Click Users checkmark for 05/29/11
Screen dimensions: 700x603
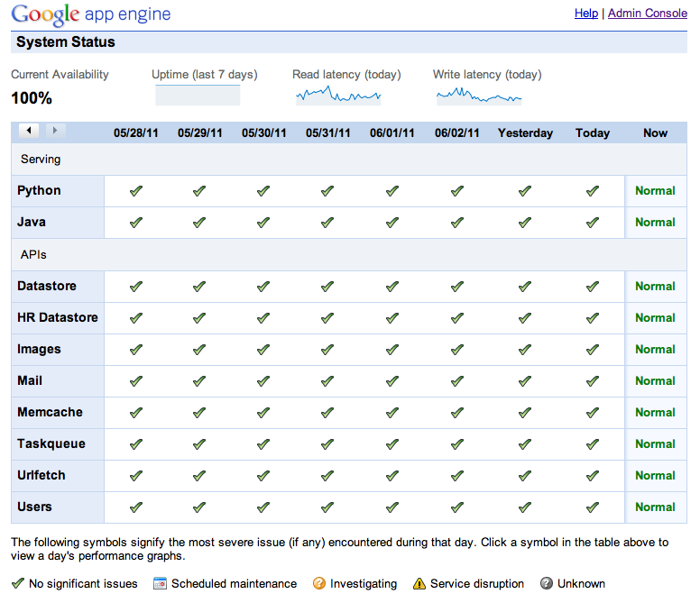(x=199, y=507)
